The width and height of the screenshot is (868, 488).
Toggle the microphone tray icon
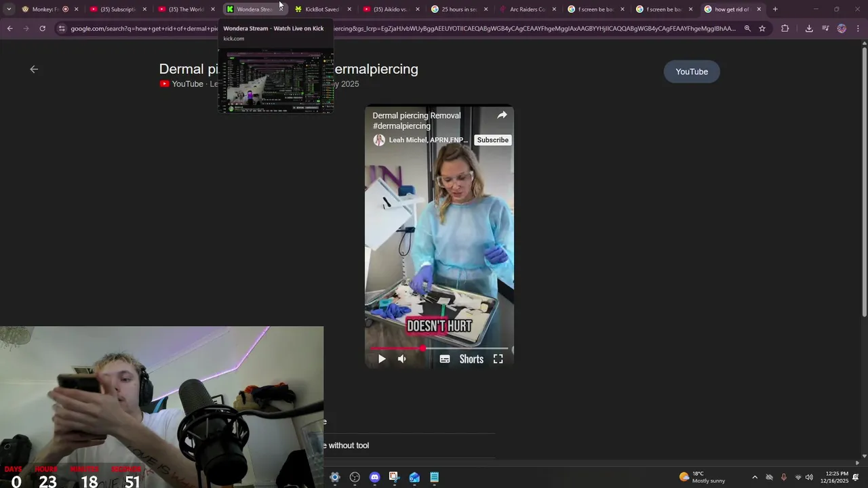click(x=784, y=477)
